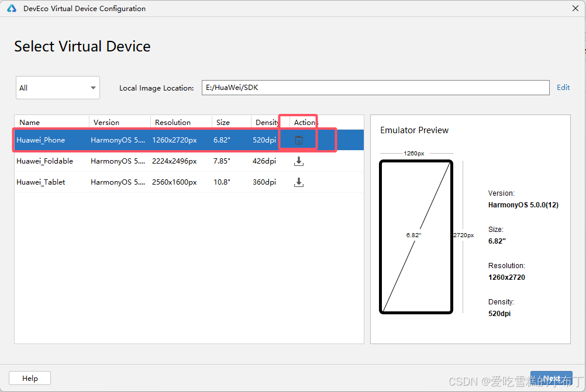This screenshot has width=586, height=392.
Task: Click the Select Virtual Device heading
Action: (x=82, y=46)
